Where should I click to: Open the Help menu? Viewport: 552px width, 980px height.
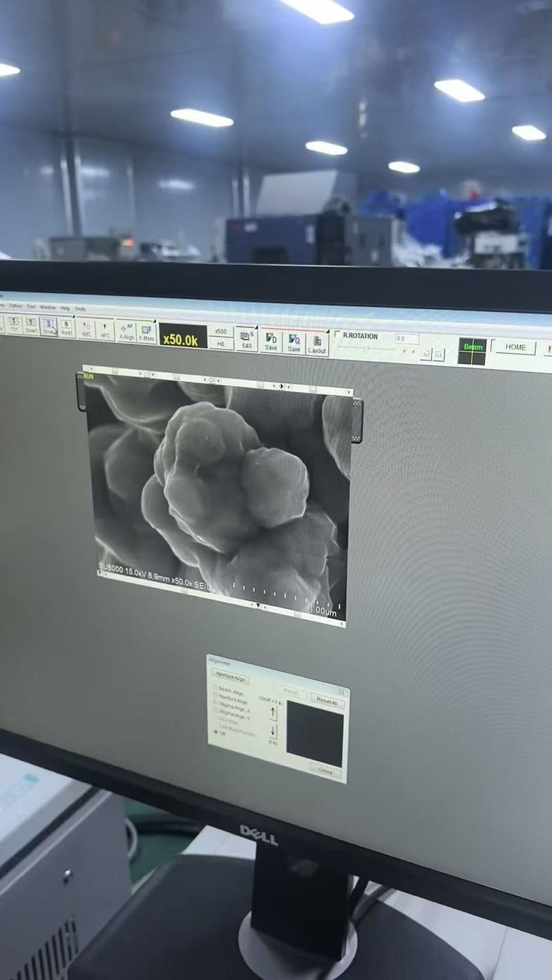tap(65, 308)
